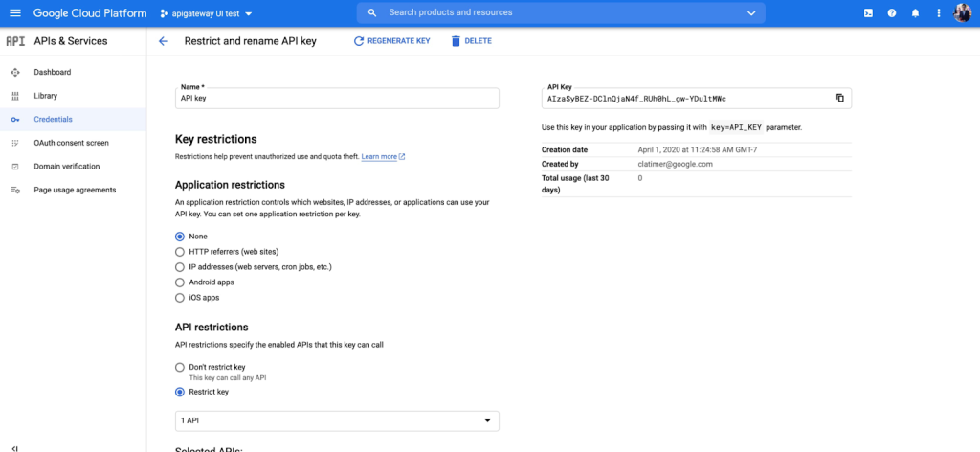Viewport: 980px width, 452px height.
Task: Follow the Learn more link
Action: [382, 156]
